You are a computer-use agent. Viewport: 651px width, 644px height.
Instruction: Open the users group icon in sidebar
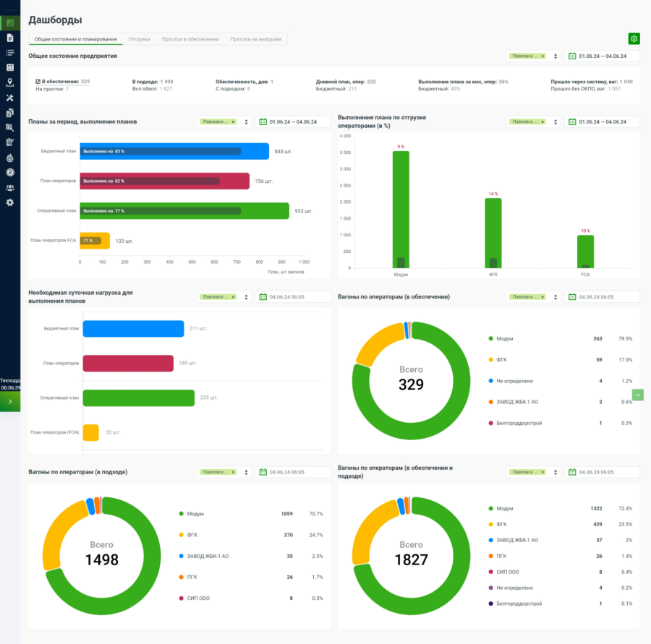pos(10,187)
